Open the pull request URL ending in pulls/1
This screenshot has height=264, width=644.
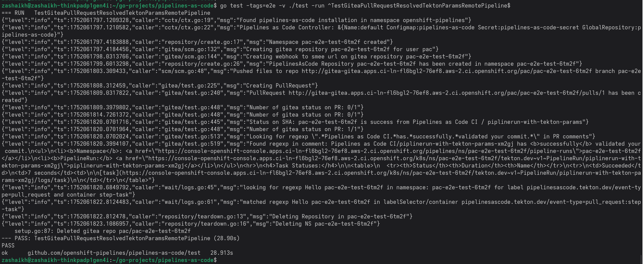[447, 93]
